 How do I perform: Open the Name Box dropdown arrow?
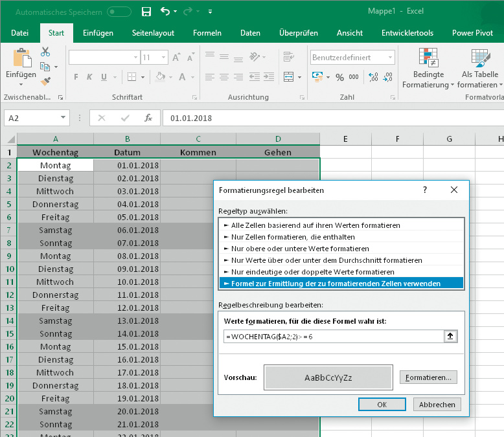click(x=63, y=118)
